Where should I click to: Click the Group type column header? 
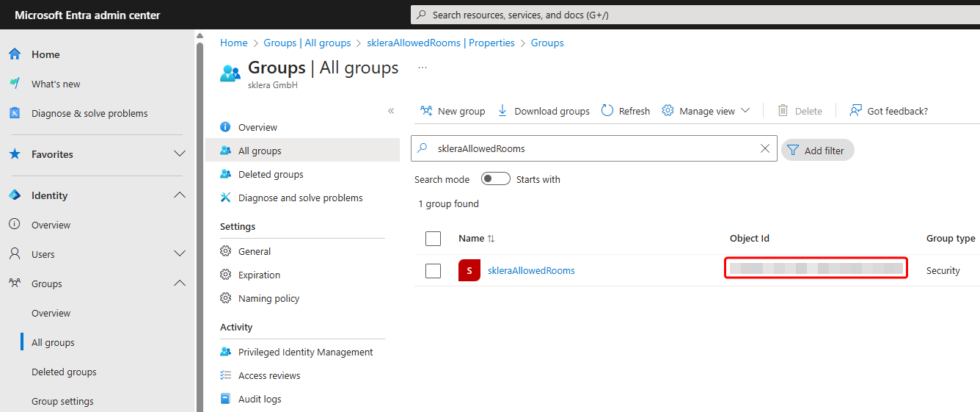(951, 238)
